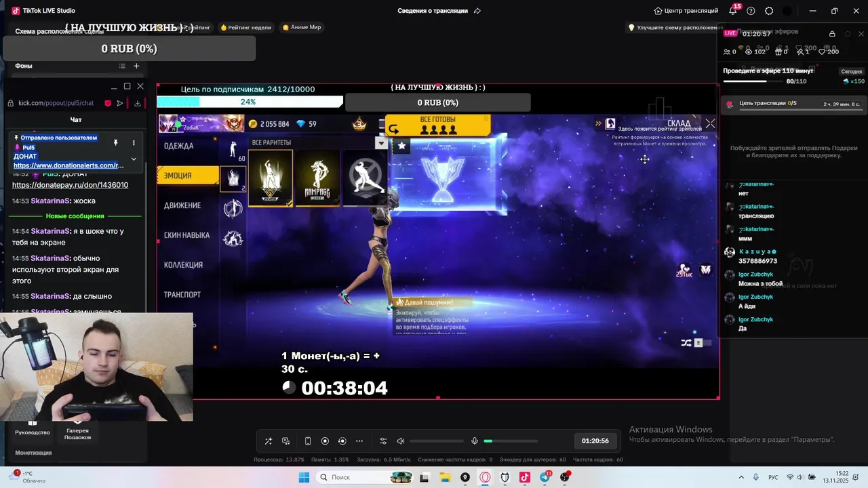The height and width of the screenshot is (488, 868).
Task: Start recording with the circle record button
Action: pos(325,441)
